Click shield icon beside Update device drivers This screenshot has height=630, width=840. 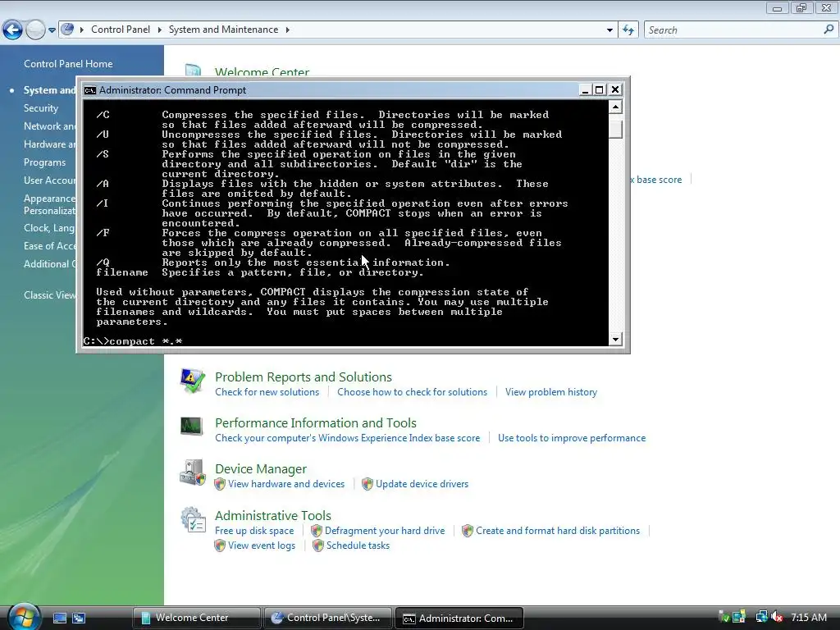click(367, 484)
